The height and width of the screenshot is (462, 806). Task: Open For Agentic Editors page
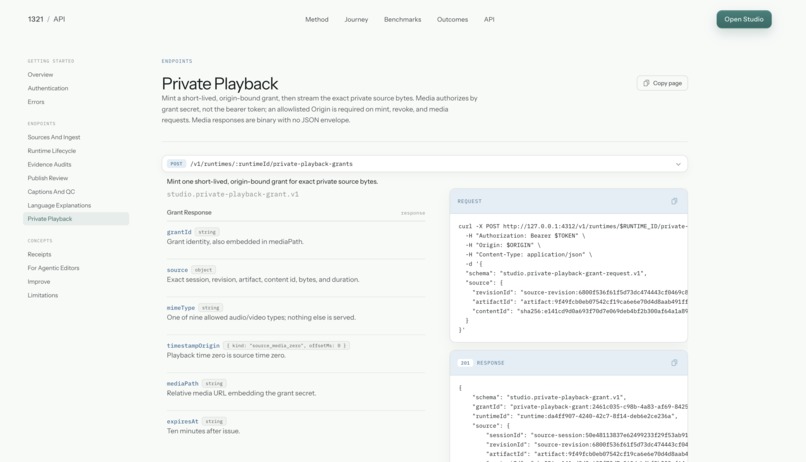click(x=53, y=268)
